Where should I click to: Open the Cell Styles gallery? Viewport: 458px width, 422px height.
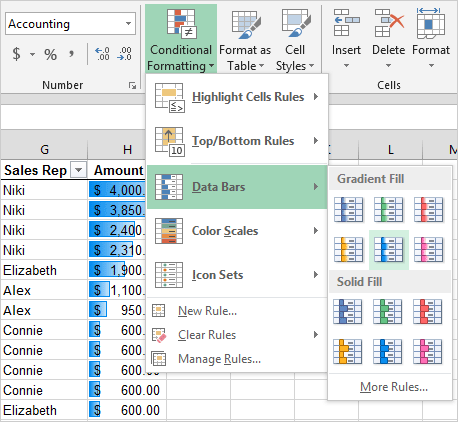tap(295, 39)
